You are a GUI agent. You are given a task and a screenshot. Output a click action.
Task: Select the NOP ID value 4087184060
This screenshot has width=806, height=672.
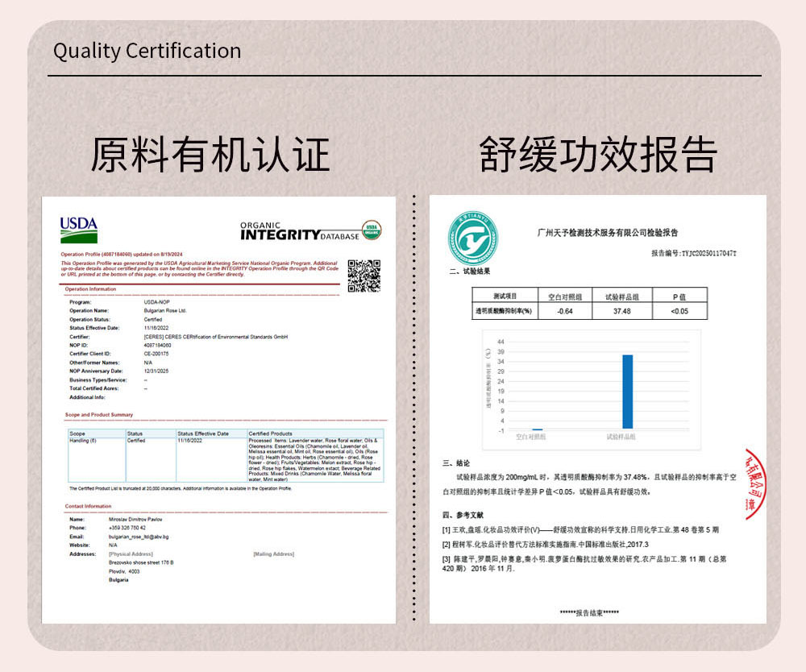(x=157, y=345)
